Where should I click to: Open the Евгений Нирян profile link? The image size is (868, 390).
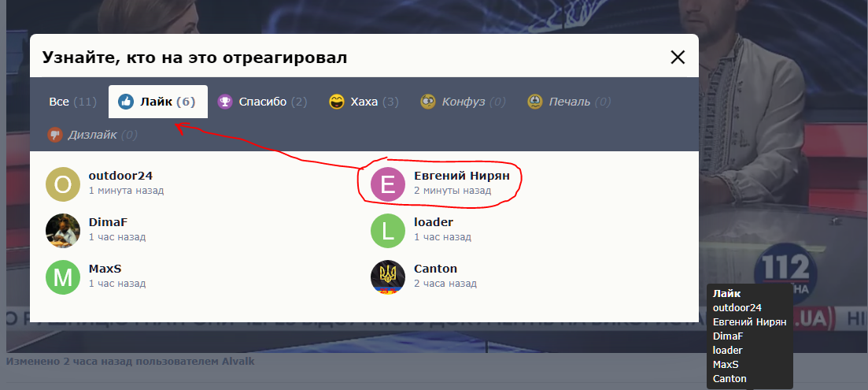[x=462, y=176]
